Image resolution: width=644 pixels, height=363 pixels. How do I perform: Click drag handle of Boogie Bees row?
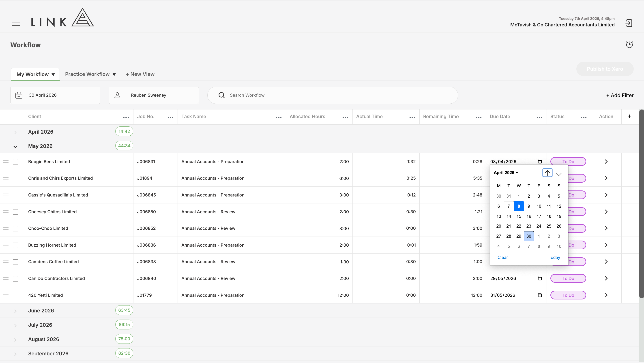coord(6,162)
